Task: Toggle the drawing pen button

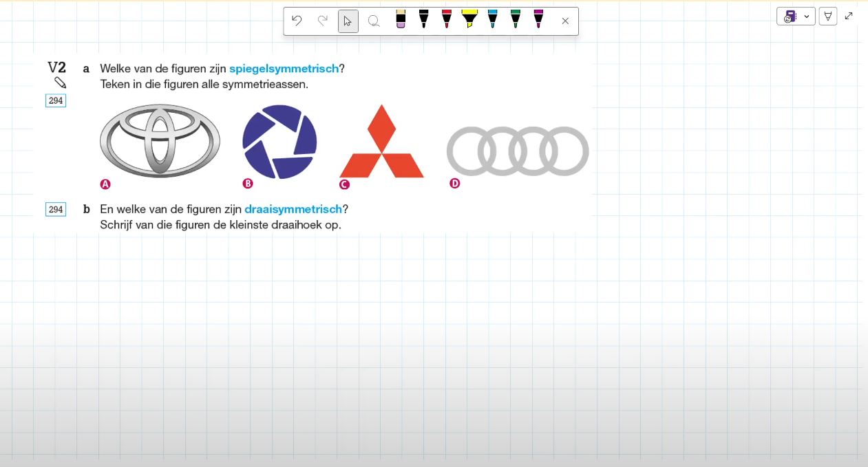Action: (x=828, y=17)
